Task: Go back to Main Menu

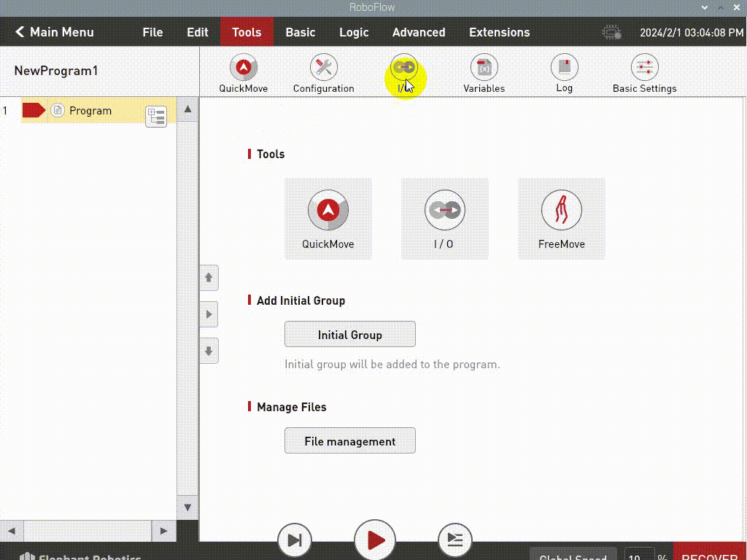Action: point(54,32)
